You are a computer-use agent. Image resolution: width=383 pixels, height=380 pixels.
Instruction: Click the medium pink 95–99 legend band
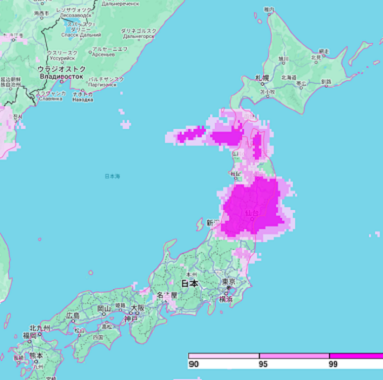coord(294,356)
